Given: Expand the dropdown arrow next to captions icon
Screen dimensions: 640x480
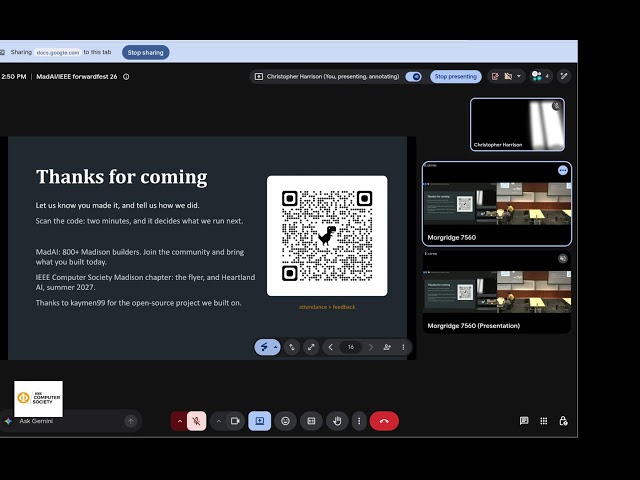Looking at the screenshot, I should click(x=519, y=76).
